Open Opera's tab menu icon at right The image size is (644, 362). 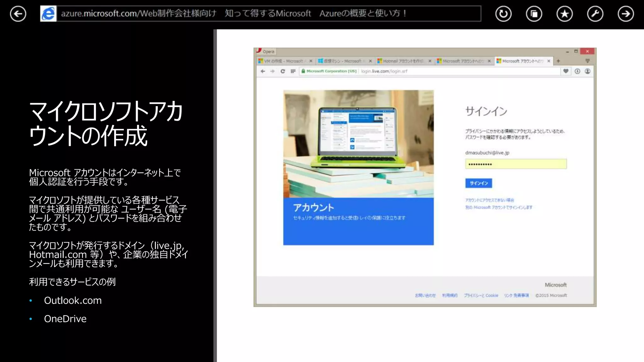587,61
